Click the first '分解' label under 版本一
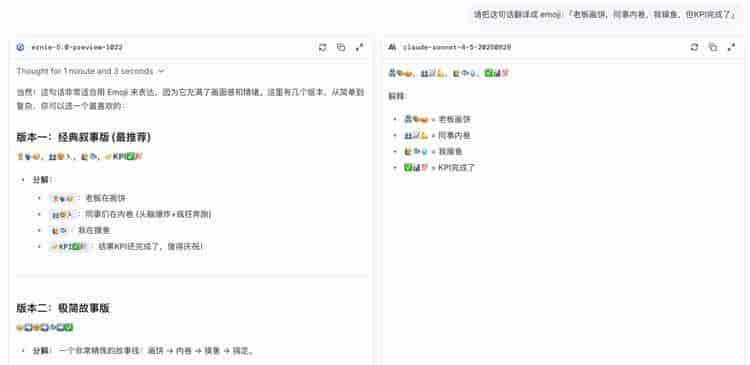This screenshot has width=750, height=365. (43, 180)
